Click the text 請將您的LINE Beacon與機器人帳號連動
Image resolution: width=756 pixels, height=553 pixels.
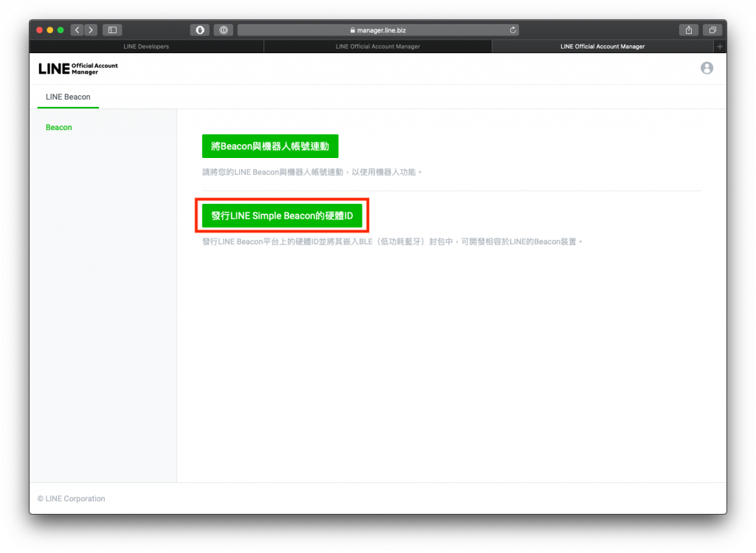(x=272, y=172)
